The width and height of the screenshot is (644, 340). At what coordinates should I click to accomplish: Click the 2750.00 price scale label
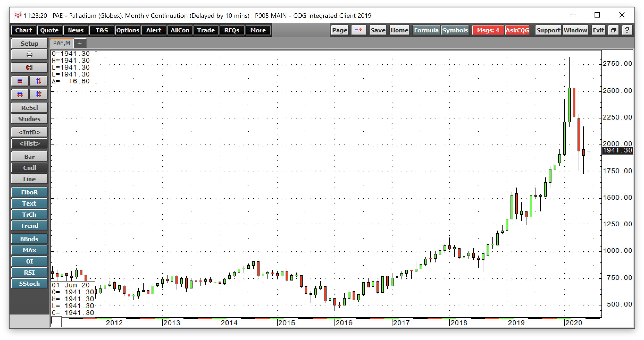click(617, 63)
